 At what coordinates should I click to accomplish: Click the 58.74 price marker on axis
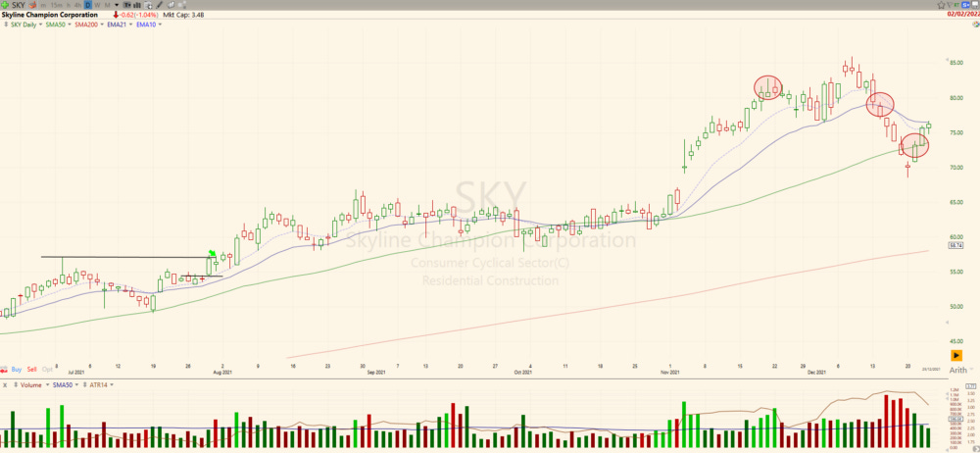click(x=955, y=246)
